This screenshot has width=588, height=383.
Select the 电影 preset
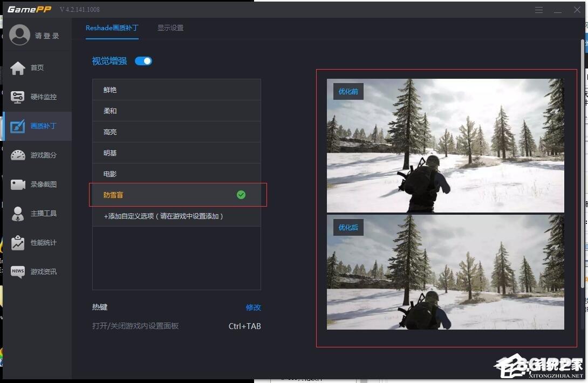(x=176, y=174)
